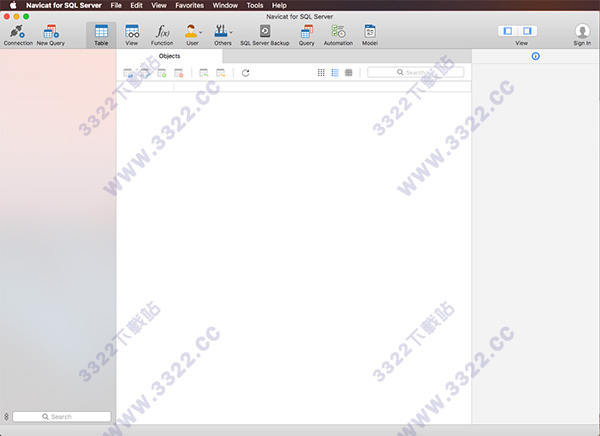Click the filter icon beside sidebar search
600x436 pixels.
click(6, 416)
